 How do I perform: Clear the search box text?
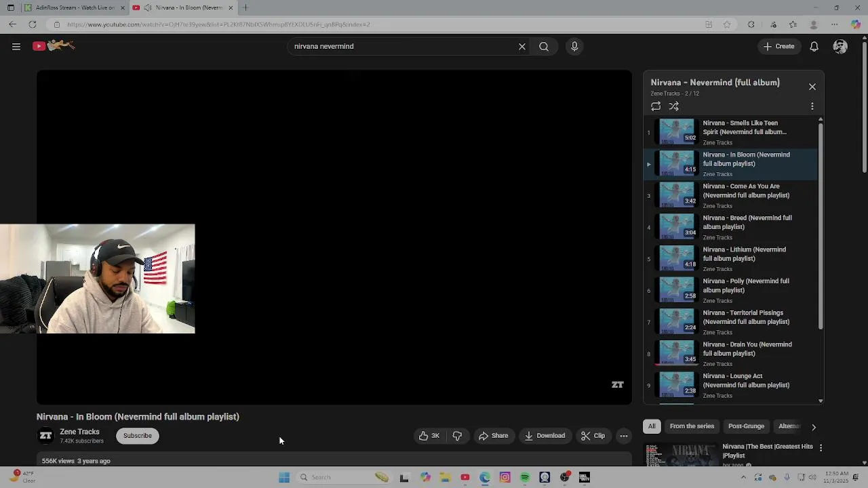(x=522, y=47)
